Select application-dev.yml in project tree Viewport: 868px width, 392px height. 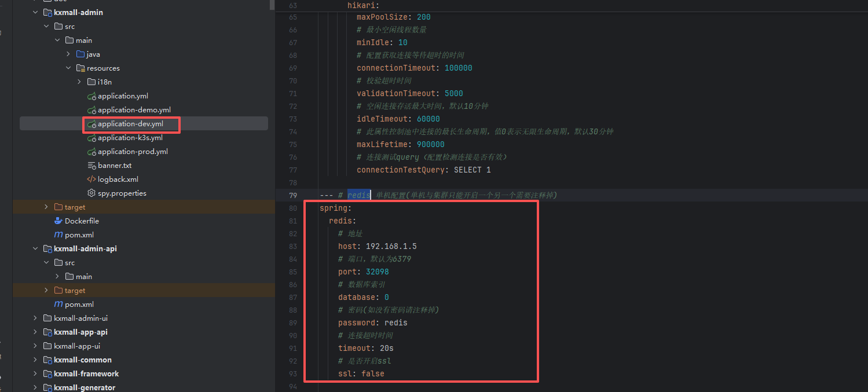point(130,124)
